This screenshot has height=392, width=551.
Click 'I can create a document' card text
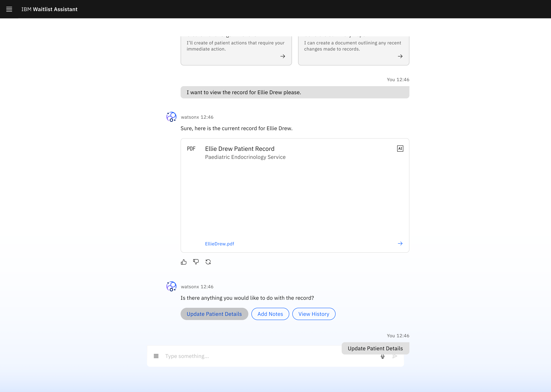[x=352, y=46]
